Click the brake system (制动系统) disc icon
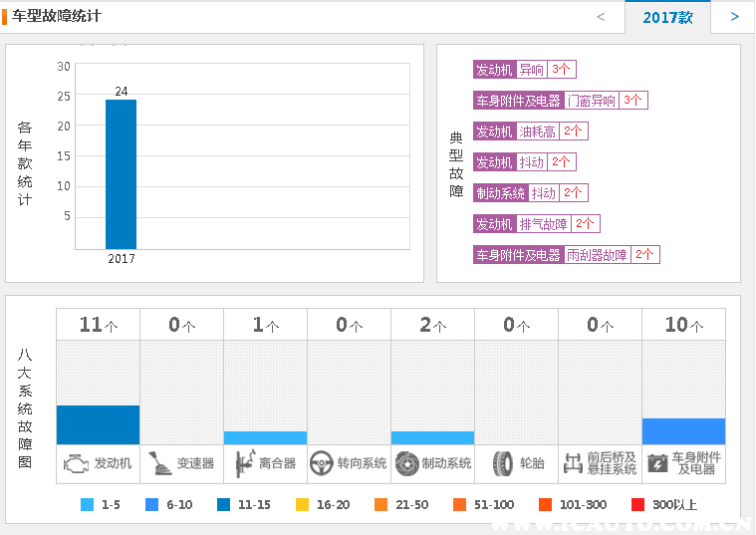 coord(406,463)
